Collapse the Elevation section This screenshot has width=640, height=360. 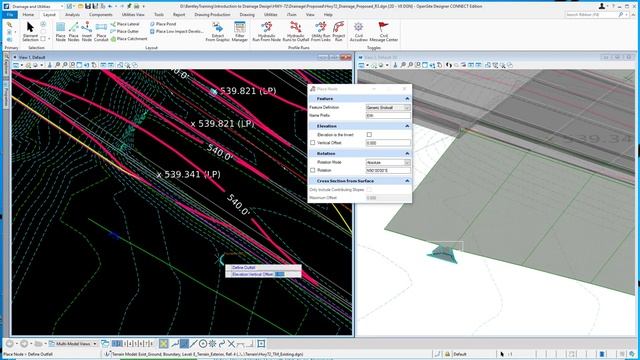pos(407,126)
